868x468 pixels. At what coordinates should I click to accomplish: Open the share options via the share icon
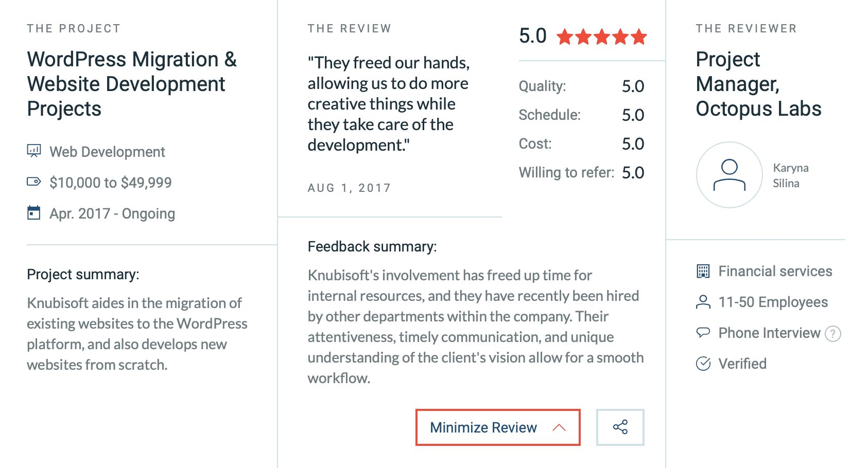620,427
